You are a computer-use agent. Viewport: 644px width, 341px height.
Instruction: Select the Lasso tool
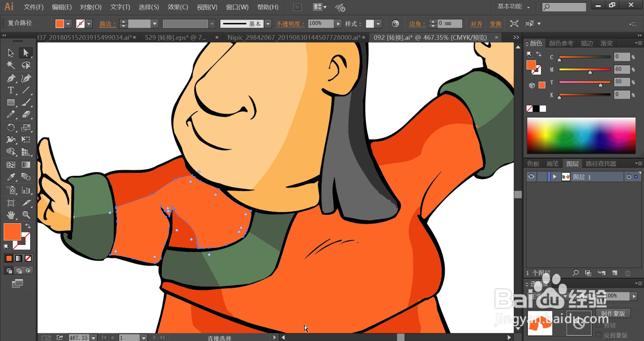pos(26,65)
